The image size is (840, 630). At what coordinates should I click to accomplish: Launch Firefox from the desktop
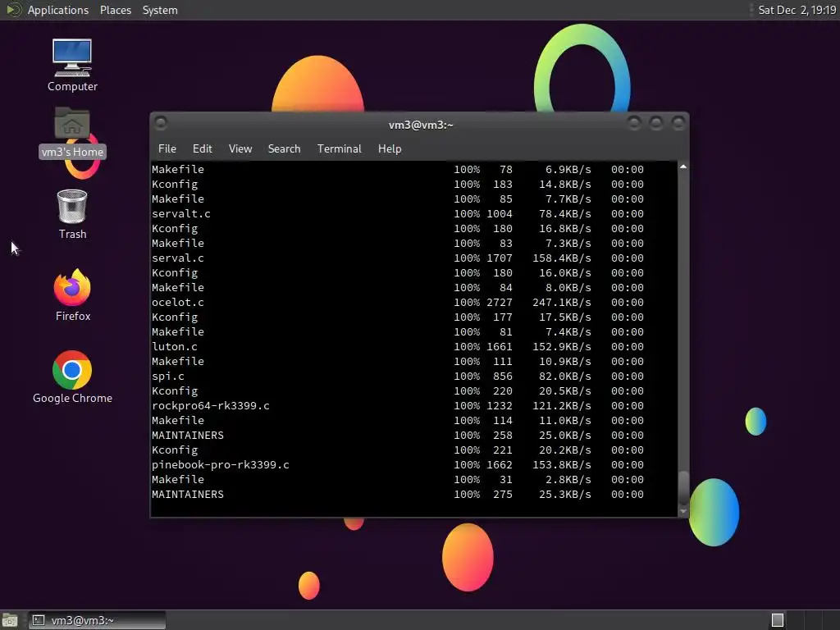[72, 294]
